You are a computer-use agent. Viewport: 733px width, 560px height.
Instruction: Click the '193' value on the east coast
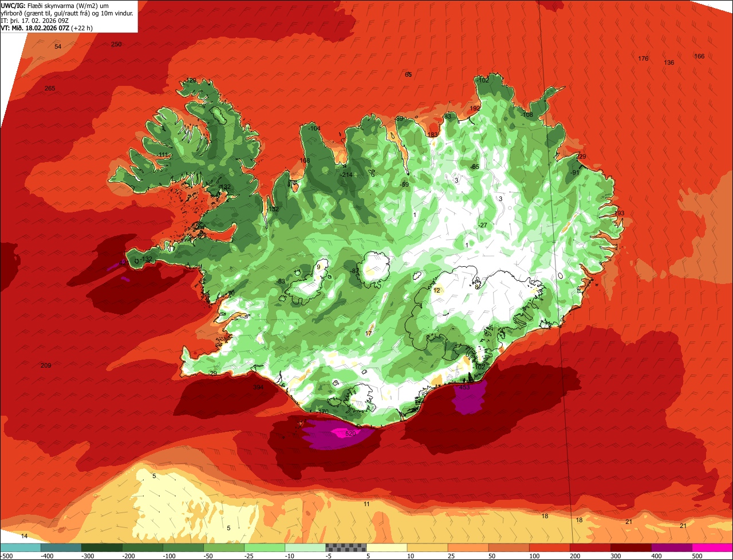point(619,213)
